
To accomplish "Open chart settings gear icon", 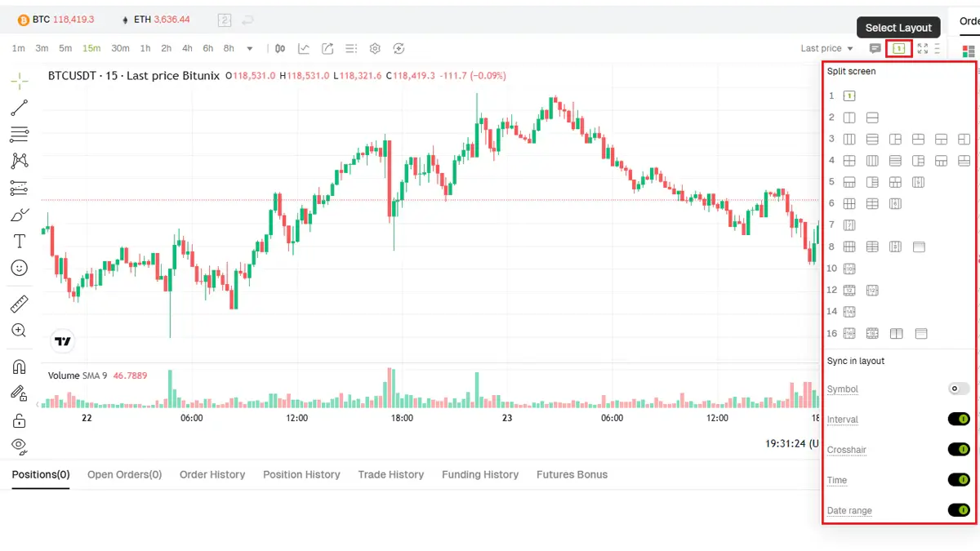I will pos(375,49).
